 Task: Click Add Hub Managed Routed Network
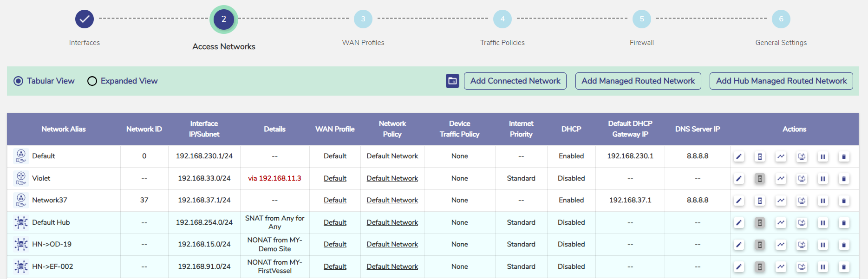(781, 81)
